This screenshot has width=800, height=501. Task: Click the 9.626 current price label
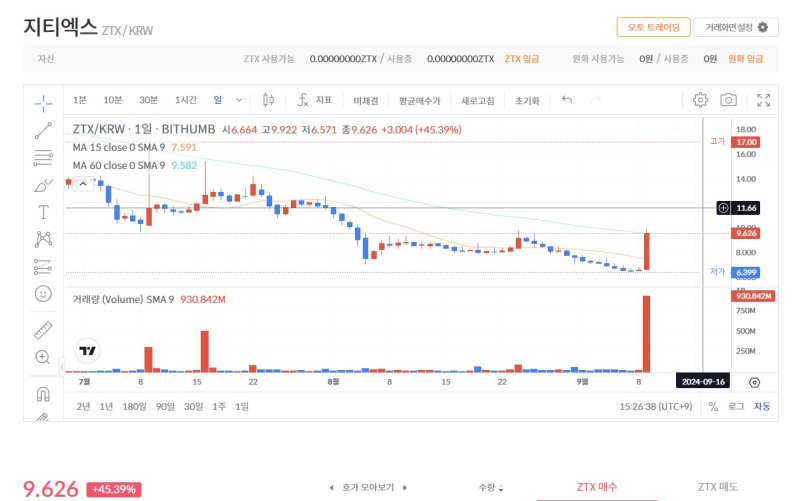(x=746, y=233)
